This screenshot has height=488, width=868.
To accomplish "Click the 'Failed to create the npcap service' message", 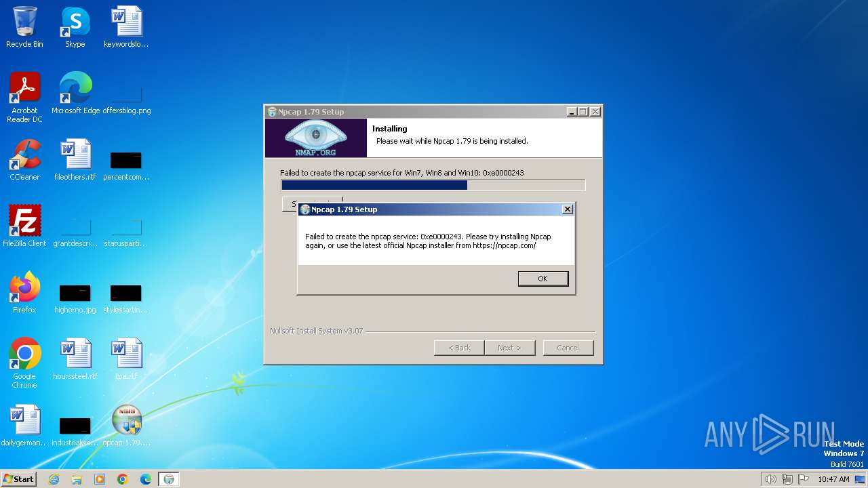I will click(x=428, y=241).
